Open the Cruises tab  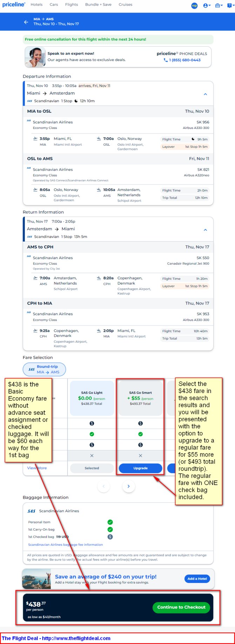tap(126, 5)
